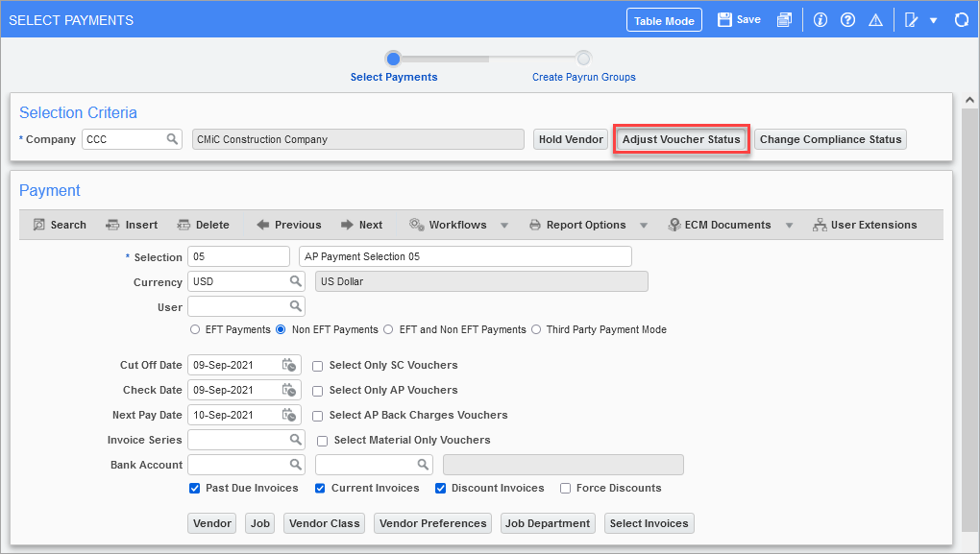This screenshot has width=980, height=554.
Task: Select the Select Payments step
Action: click(394, 77)
